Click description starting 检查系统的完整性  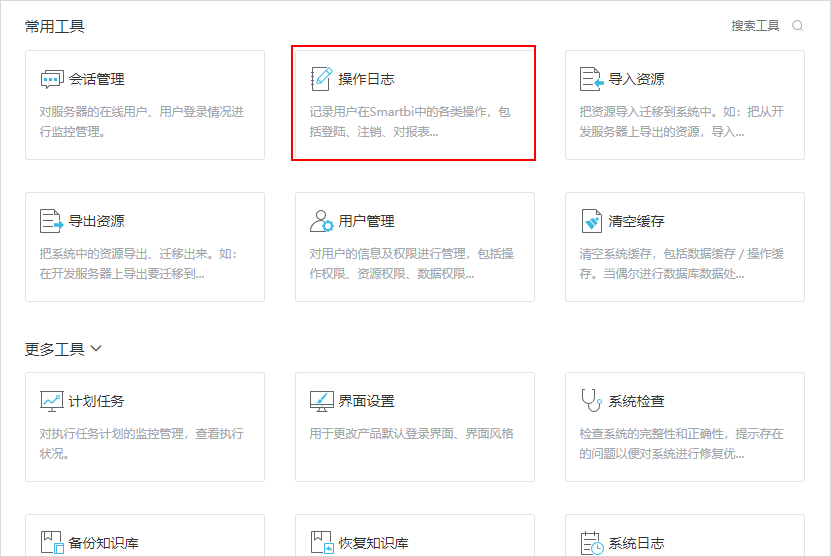tap(681, 444)
